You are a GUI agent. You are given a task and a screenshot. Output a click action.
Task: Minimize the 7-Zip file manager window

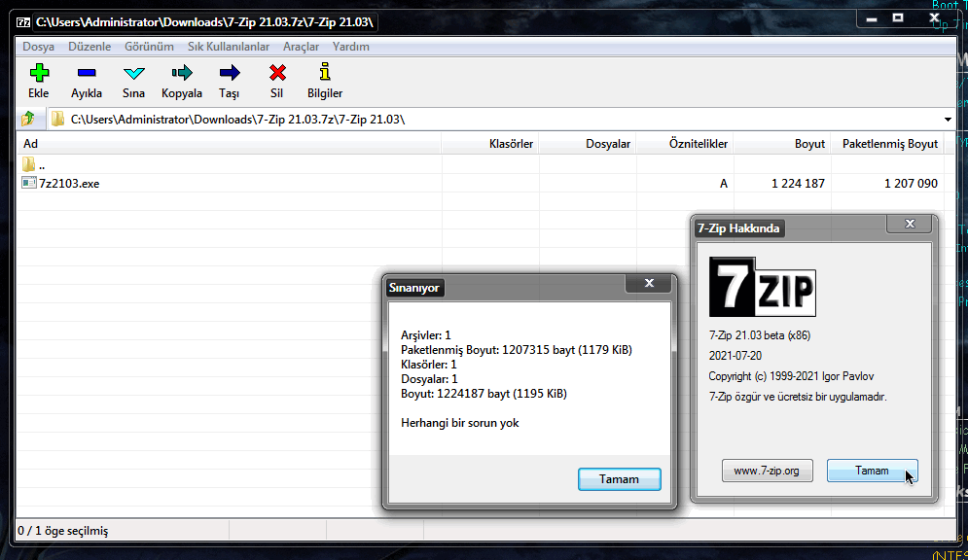tap(872, 19)
